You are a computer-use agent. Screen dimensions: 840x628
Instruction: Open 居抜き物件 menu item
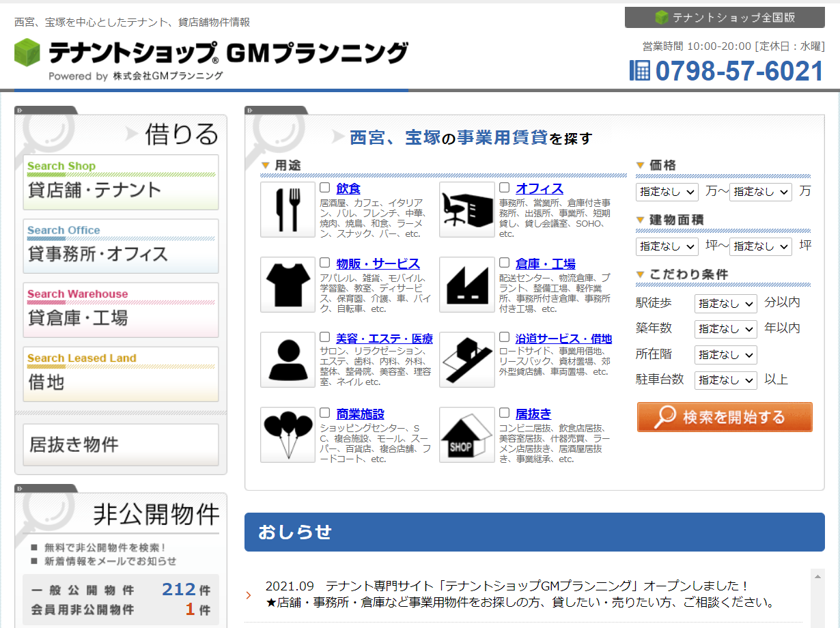pyautogui.click(x=121, y=445)
